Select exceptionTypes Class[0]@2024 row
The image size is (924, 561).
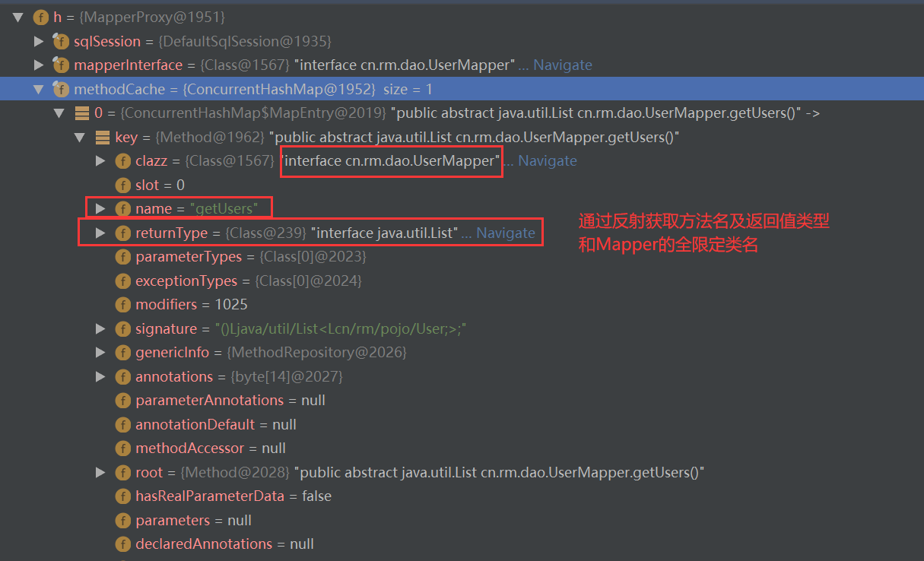click(462, 280)
